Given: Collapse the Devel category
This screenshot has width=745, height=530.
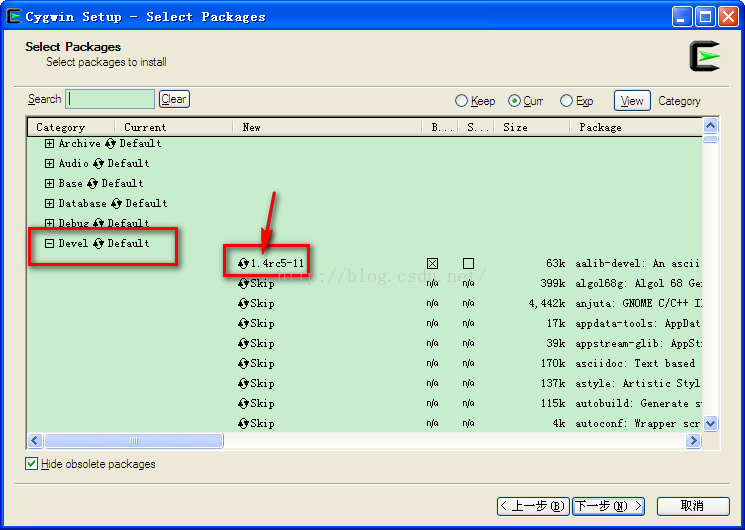Looking at the screenshot, I should click(49, 243).
